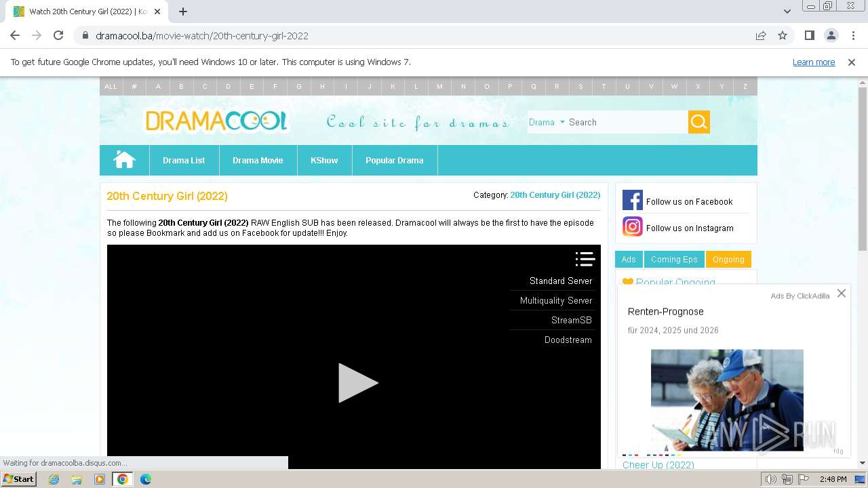
Task: Open the Popular Drama menu
Action: [x=395, y=160]
